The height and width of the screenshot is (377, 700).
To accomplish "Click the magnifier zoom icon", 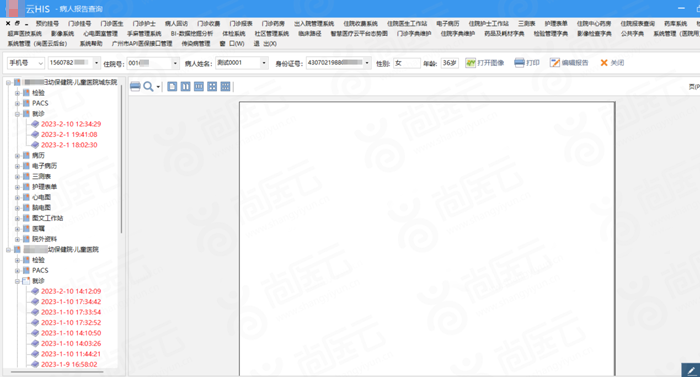I will 148,87.
